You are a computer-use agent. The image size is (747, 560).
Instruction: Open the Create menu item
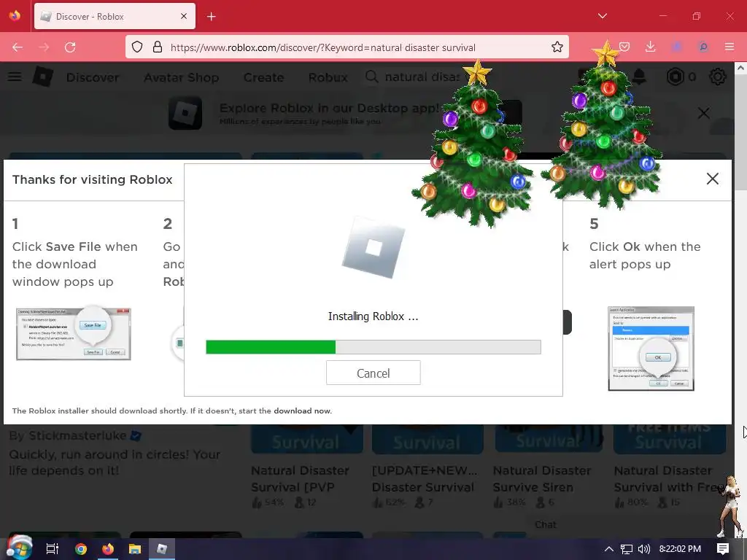(263, 77)
